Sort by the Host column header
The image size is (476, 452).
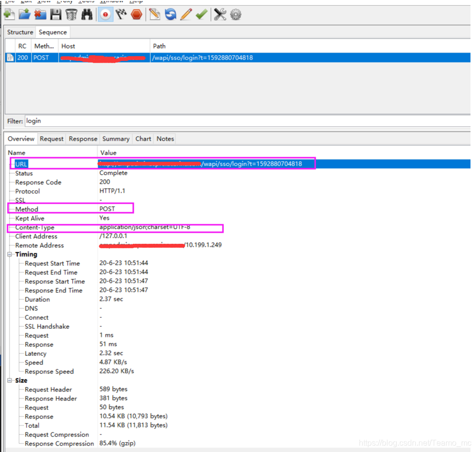click(104, 46)
